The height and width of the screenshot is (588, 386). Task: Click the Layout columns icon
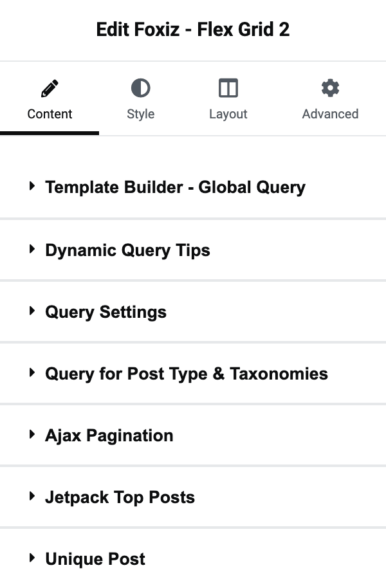228,88
